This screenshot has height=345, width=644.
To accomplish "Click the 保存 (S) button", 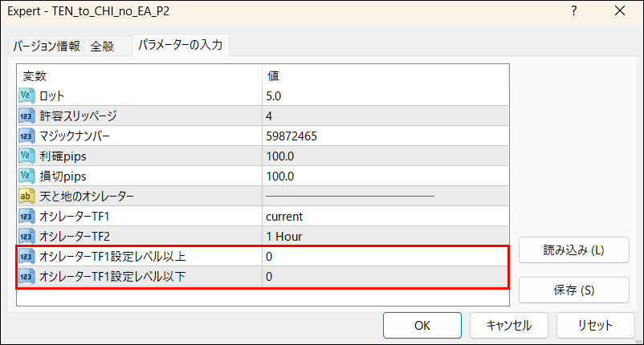I will tap(562, 289).
